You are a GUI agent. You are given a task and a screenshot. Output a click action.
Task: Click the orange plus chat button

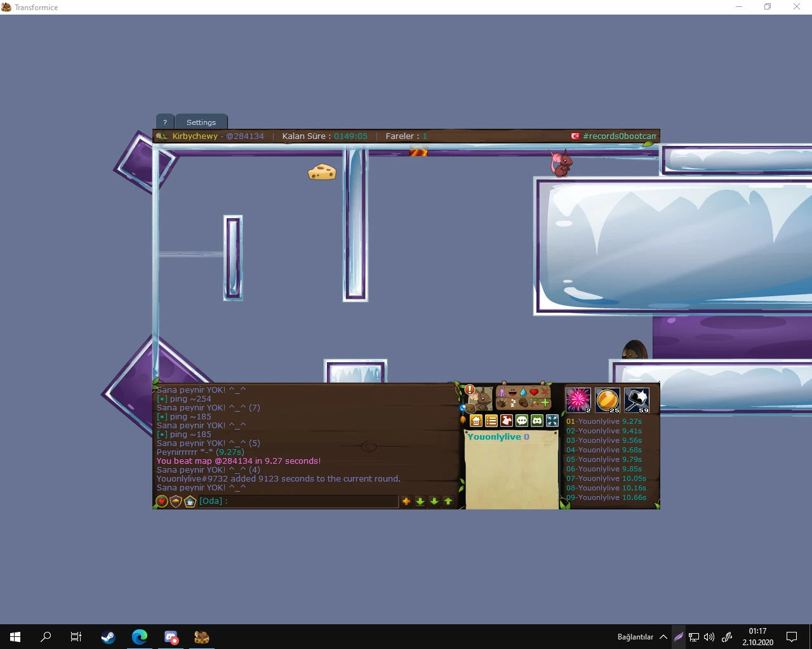406,501
